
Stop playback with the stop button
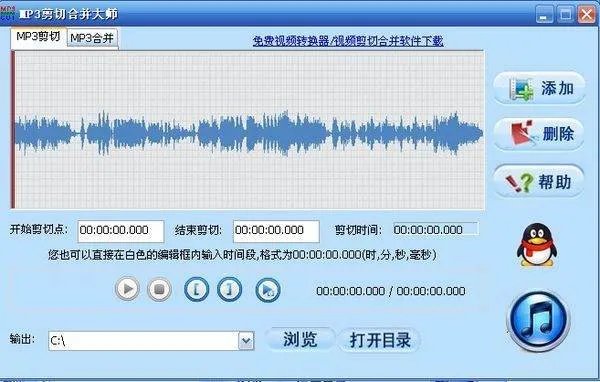click(159, 289)
